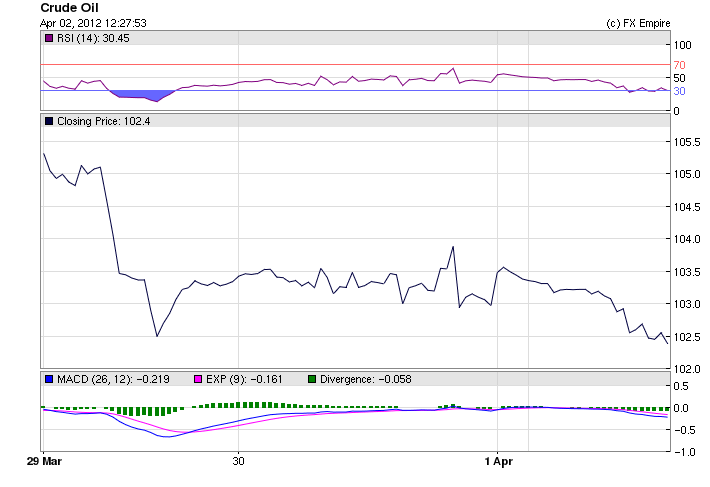Click the purple RSI legend swatch

tap(49, 38)
